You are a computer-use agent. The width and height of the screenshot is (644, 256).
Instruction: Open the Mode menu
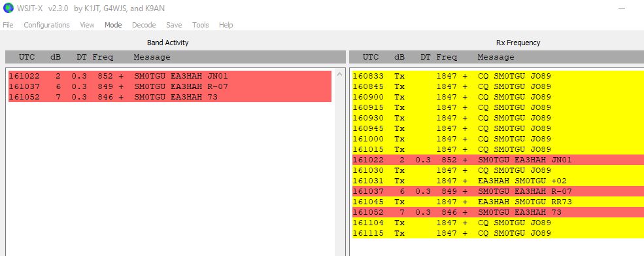113,25
